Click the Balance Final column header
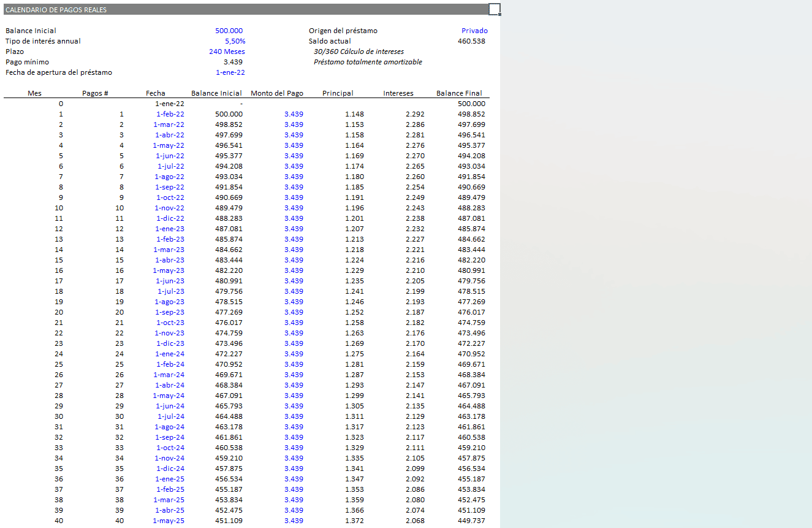The height and width of the screenshot is (528, 812). pyautogui.click(x=459, y=93)
